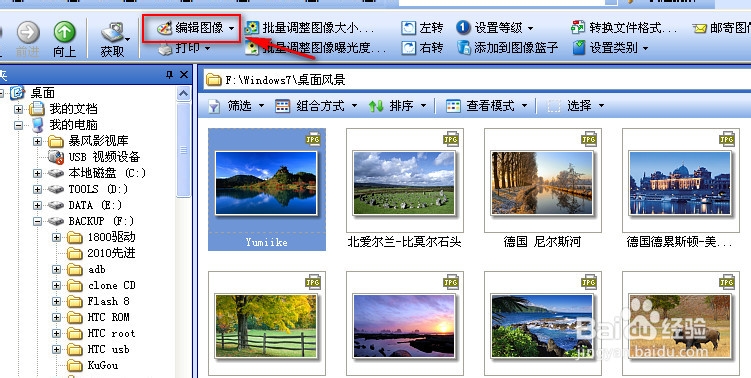Select the HTC root folder
The height and width of the screenshot is (378, 751).
(111, 333)
